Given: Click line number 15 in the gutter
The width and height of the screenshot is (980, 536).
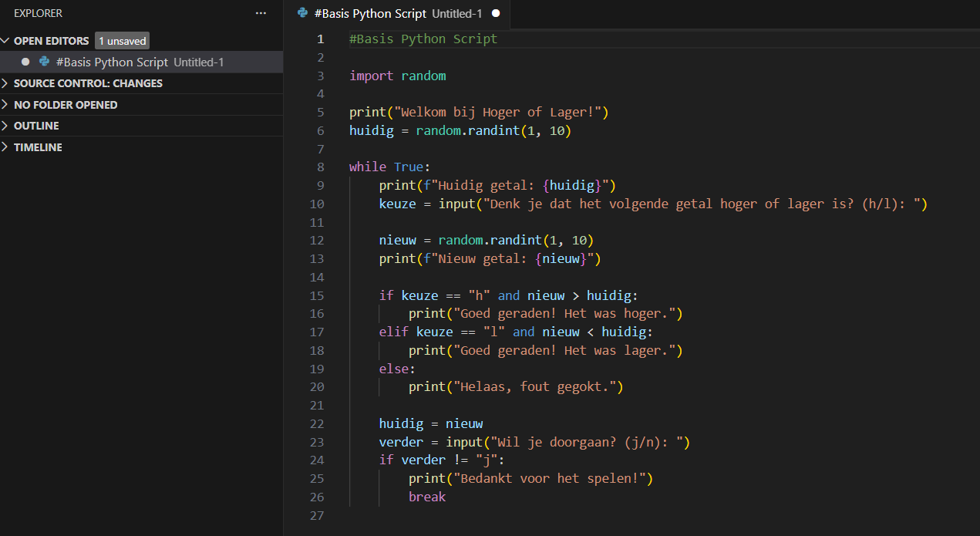Looking at the screenshot, I should 317,295.
